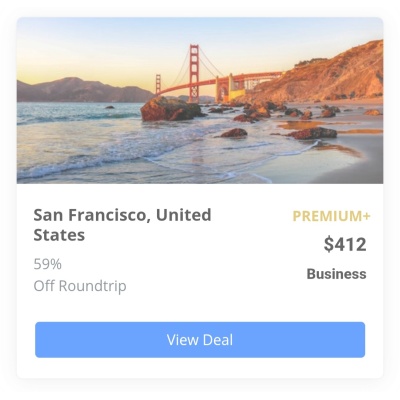
Task: Click the smaller distant bridge tower
Action: coord(158,84)
